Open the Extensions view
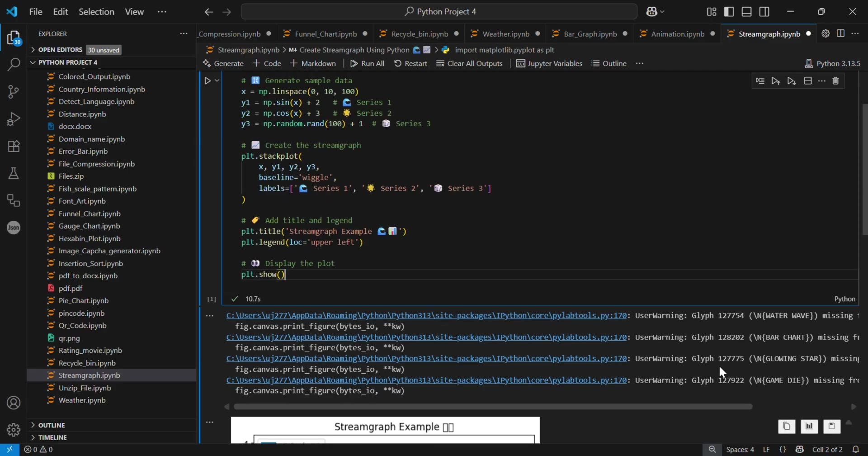Image resolution: width=868 pixels, height=456 pixels. pos(14,146)
